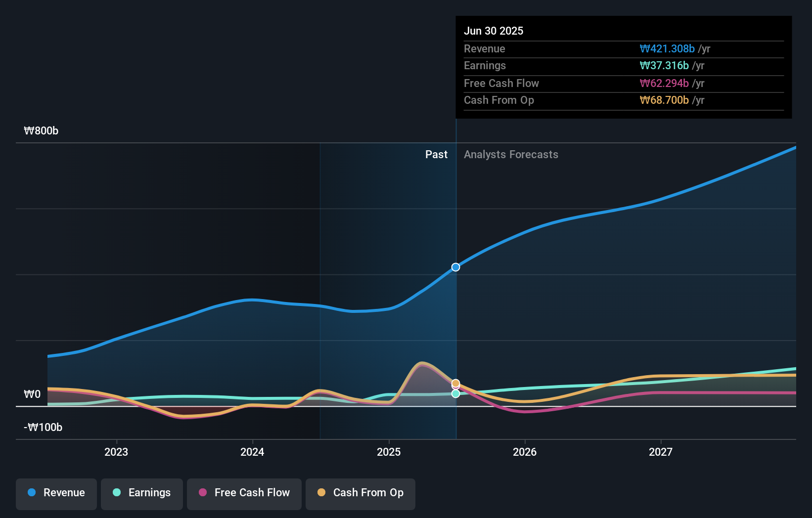Open the Jun 30 2025 tooltip header
The image size is (812, 518).
pos(494,31)
